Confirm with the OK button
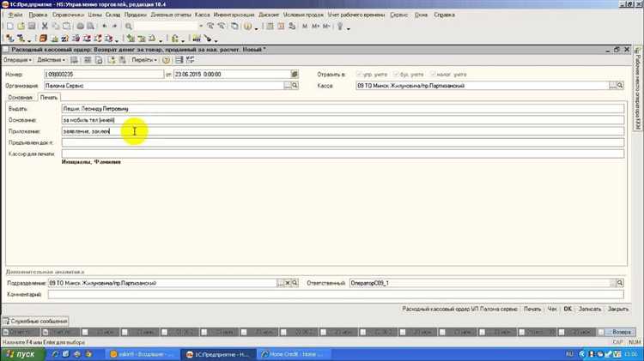This screenshot has width=644, height=361. [568, 309]
